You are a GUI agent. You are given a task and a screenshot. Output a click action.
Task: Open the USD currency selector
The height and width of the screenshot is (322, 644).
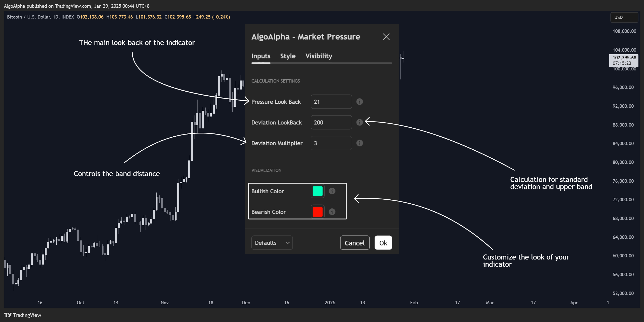pos(624,17)
